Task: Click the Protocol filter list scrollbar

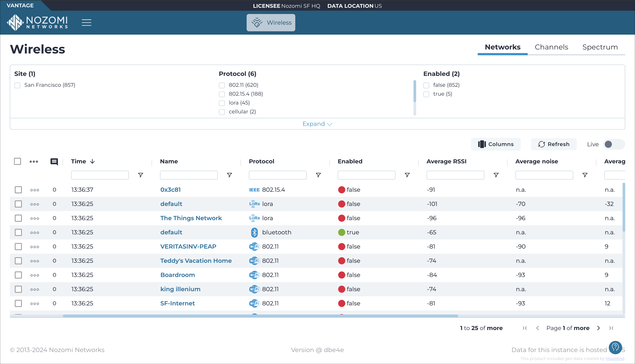Action: click(415, 91)
